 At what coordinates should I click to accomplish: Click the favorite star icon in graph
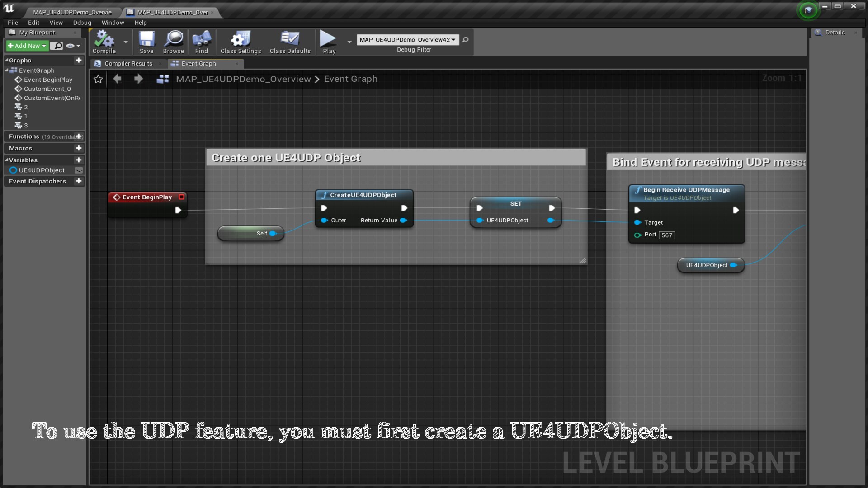point(98,79)
